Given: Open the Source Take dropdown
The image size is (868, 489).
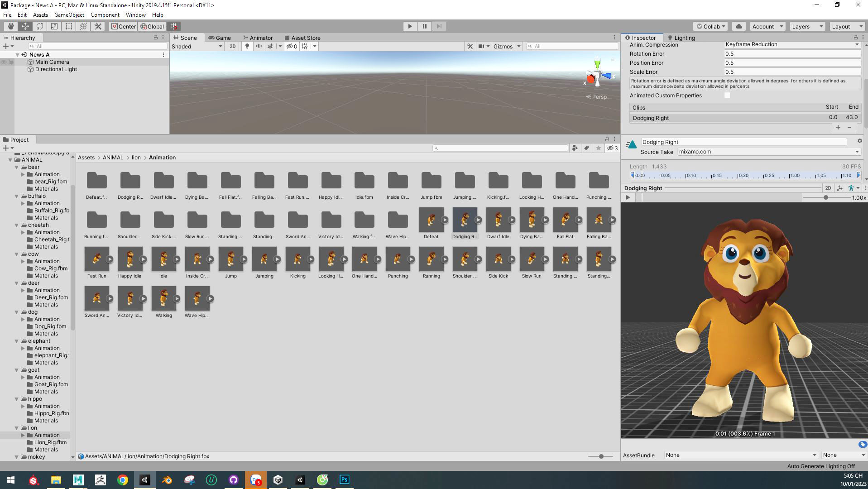Looking at the screenshot, I should (769, 152).
